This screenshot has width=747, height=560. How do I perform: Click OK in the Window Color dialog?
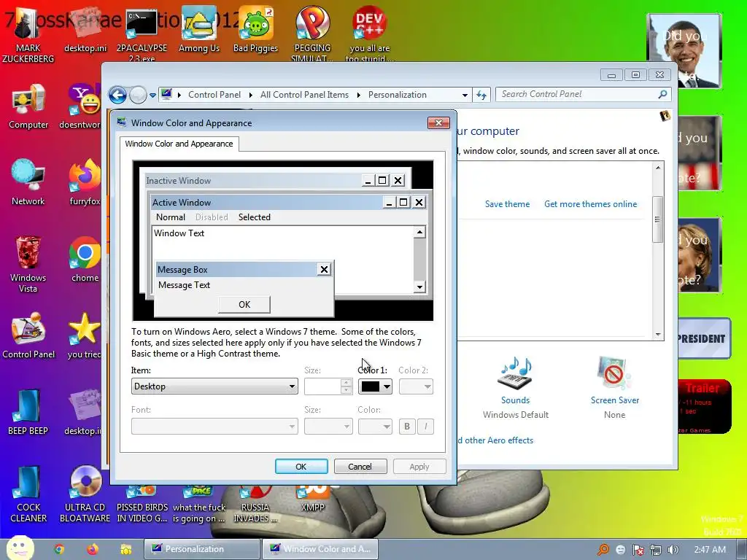coord(301,467)
